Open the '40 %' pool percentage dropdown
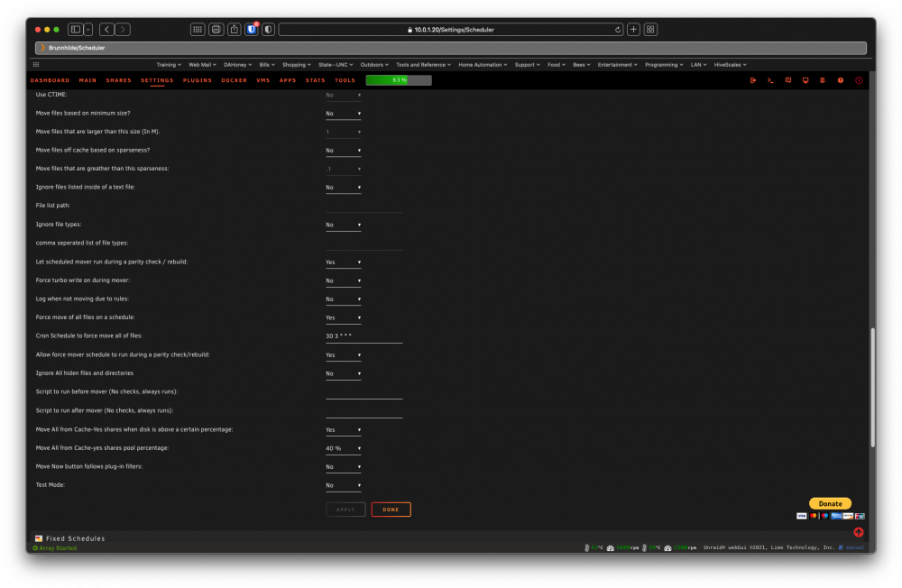Image resolution: width=902 pixels, height=588 pixels. tap(344, 448)
